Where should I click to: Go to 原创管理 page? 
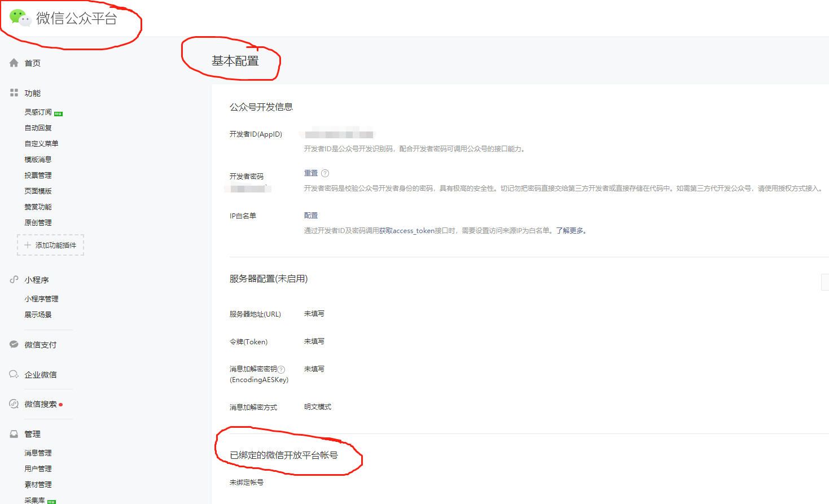point(38,223)
